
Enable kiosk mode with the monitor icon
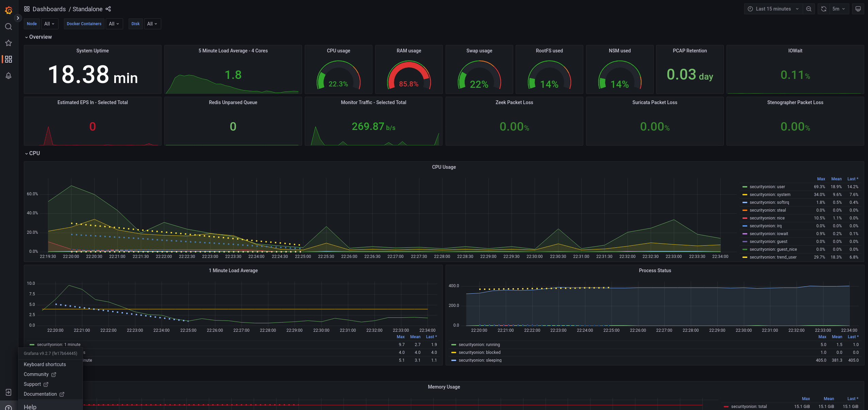(x=857, y=9)
